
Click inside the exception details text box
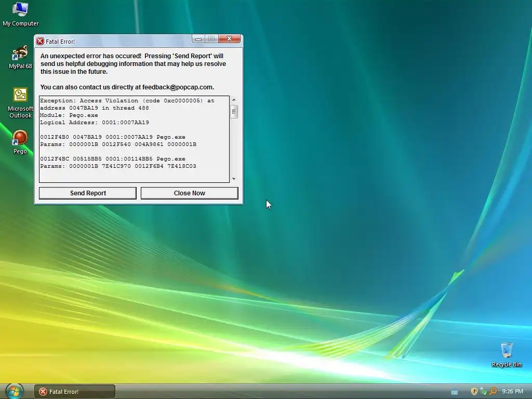pyautogui.click(x=135, y=139)
